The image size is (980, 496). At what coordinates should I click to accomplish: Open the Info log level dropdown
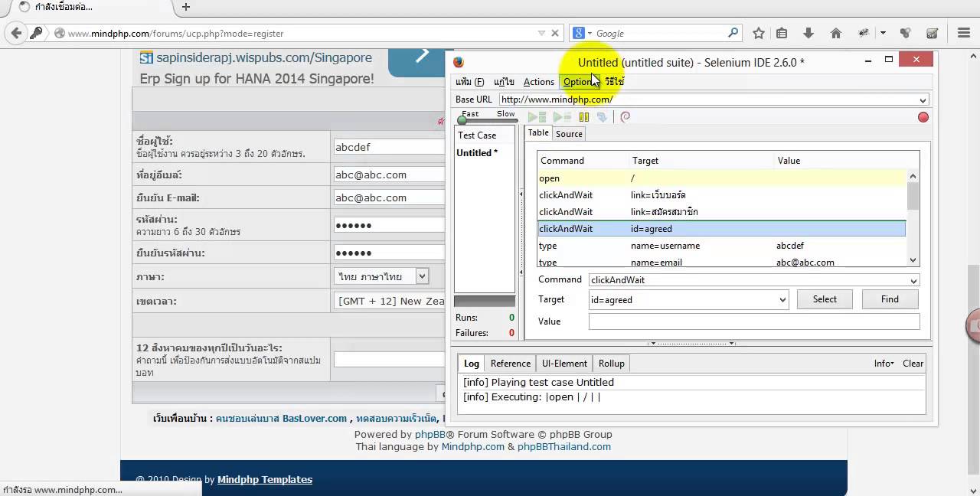click(884, 364)
